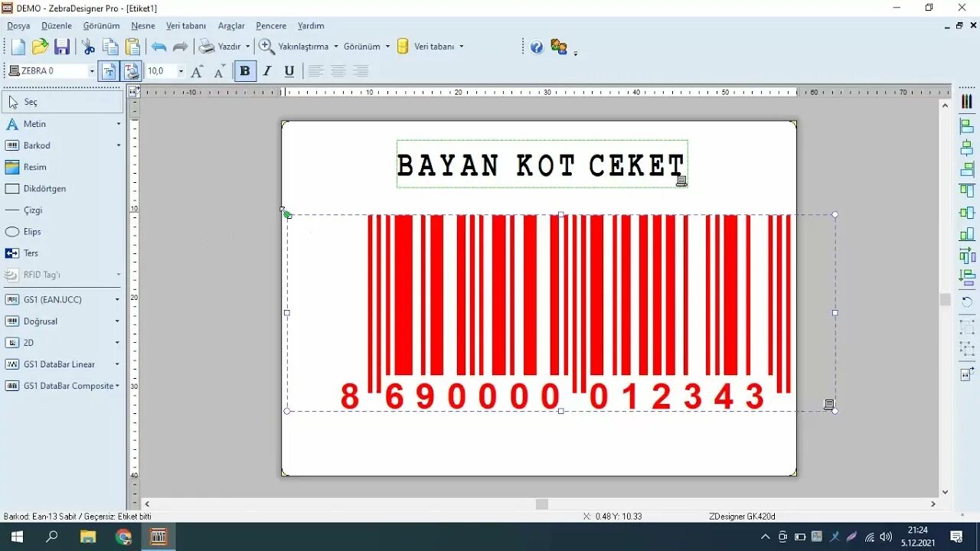Rotate the object with the rotate icon
This screenshot has height=551, width=980.
coord(967,302)
